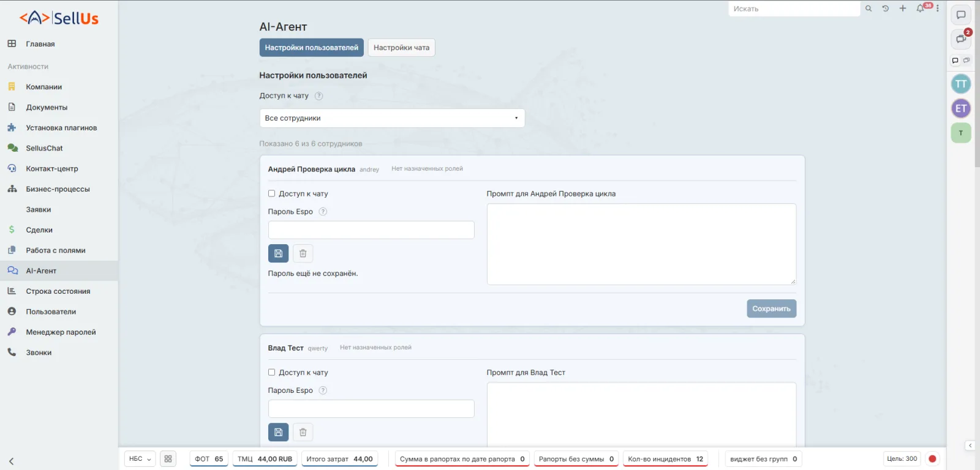Click the SellUs logo

pyautogui.click(x=59, y=18)
